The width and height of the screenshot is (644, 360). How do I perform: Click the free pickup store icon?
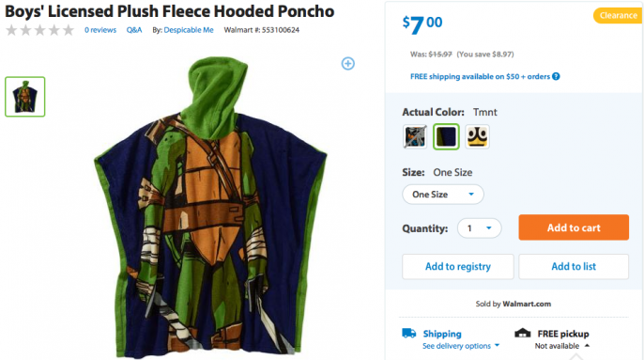[x=522, y=333]
